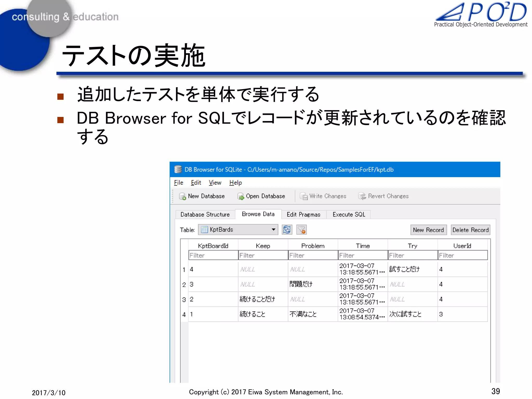The height and width of the screenshot is (399, 532).
Task: Select the NULL Try cell in row 2
Action: [x=413, y=284]
